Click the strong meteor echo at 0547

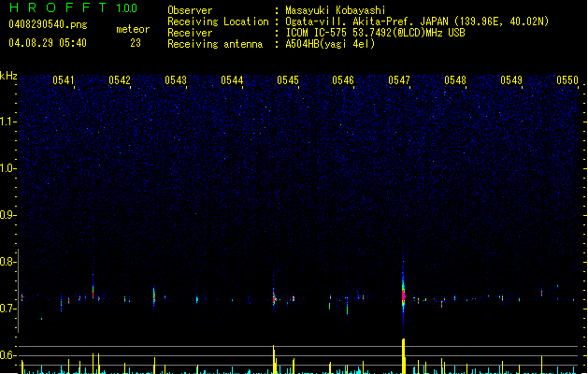coord(403,295)
